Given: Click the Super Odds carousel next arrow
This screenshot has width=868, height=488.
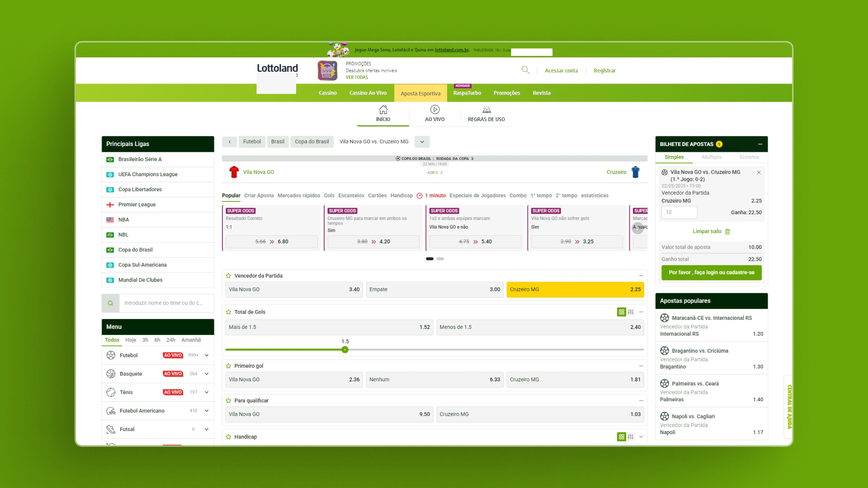Looking at the screenshot, I should click(638, 227).
